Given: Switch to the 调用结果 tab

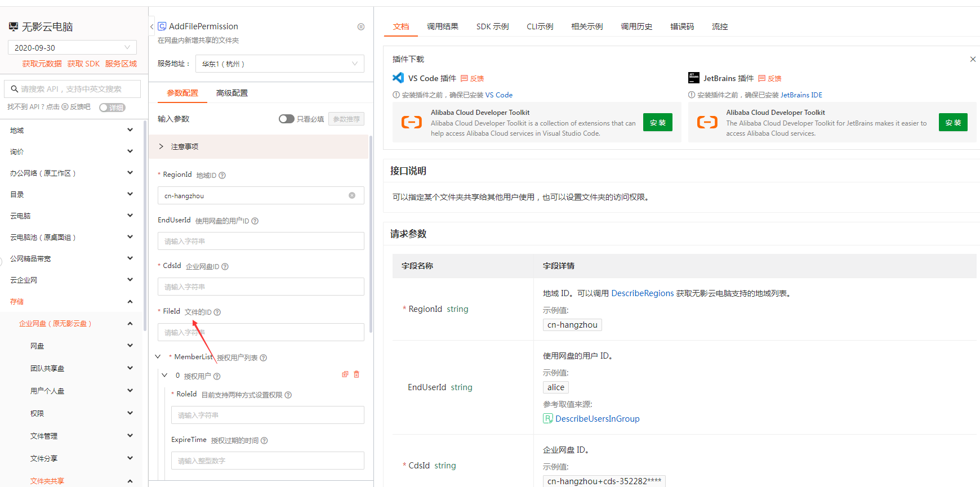Looking at the screenshot, I should 443,26.
